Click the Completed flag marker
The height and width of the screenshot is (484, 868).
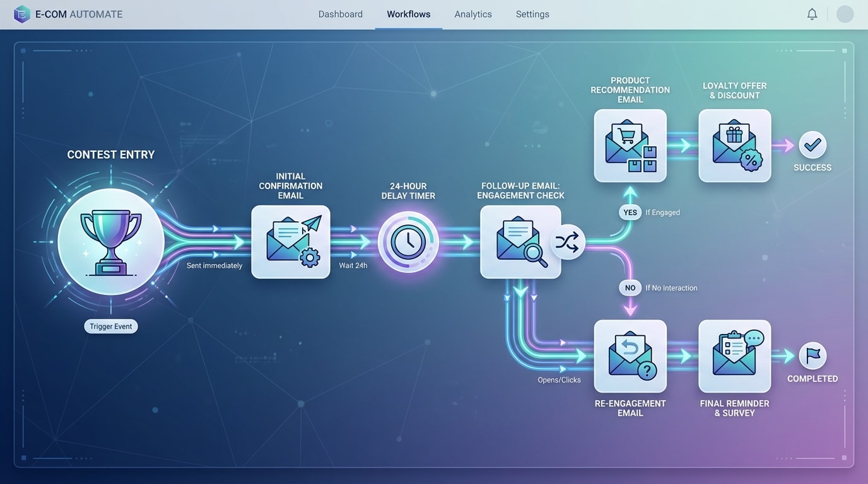[x=812, y=356]
